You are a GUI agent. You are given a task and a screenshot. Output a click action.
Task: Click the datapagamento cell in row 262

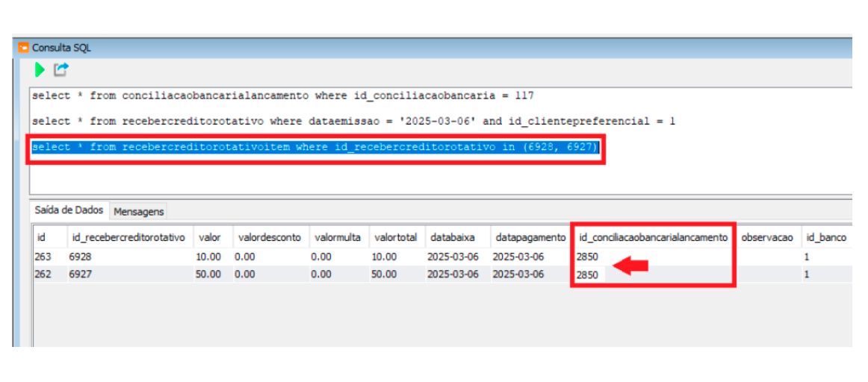[x=531, y=275]
